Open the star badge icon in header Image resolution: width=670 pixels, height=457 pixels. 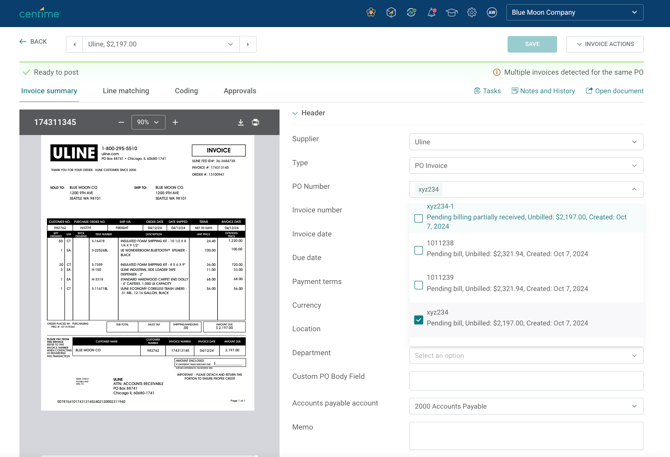click(371, 12)
